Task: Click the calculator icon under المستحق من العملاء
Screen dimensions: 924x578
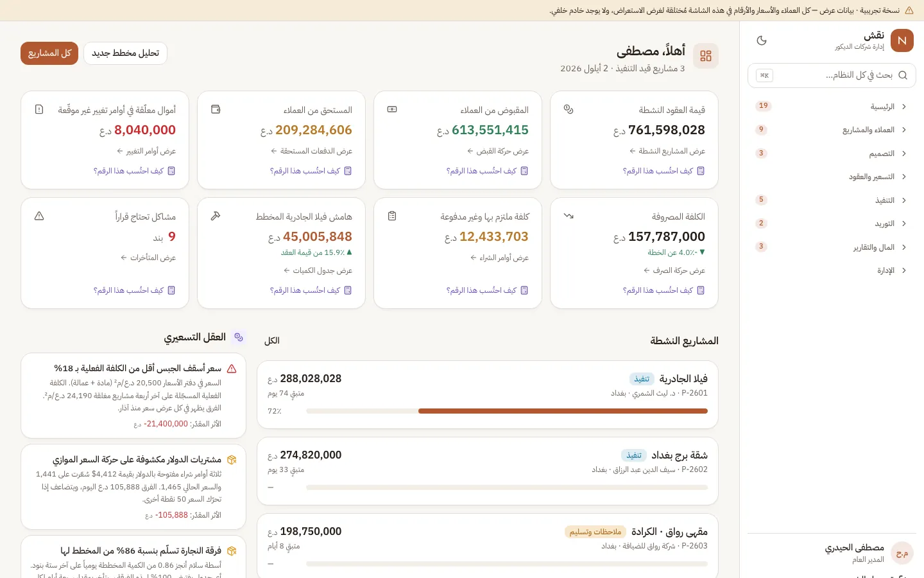Action: [348, 171]
